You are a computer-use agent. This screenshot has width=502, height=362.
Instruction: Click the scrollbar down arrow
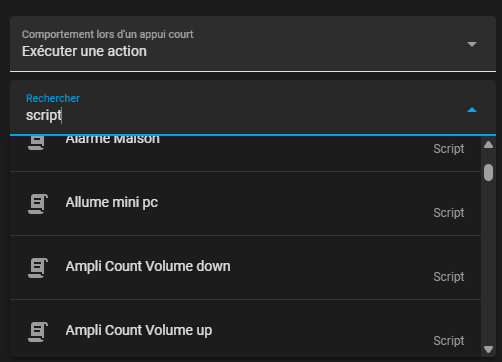point(488,349)
